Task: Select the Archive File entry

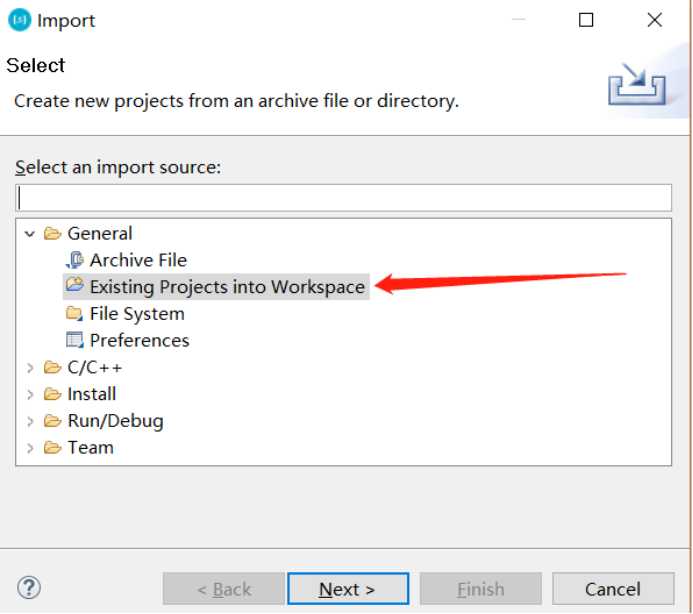Action: 138,260
